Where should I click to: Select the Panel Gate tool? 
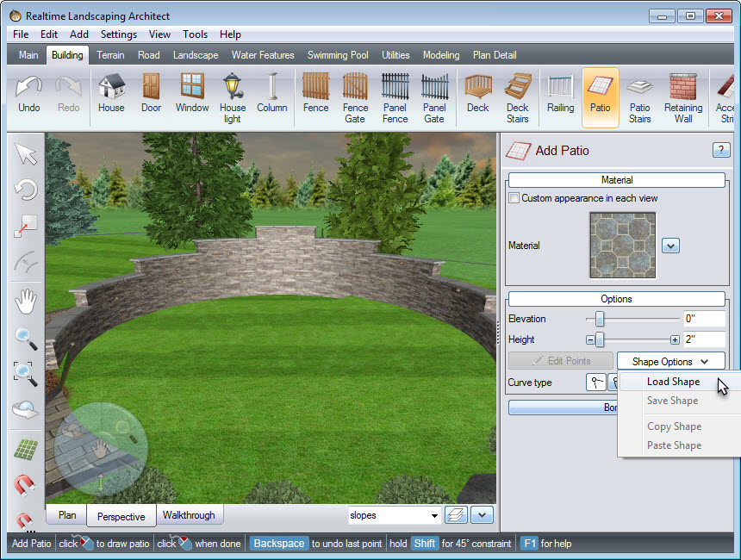tap(434, 98)
